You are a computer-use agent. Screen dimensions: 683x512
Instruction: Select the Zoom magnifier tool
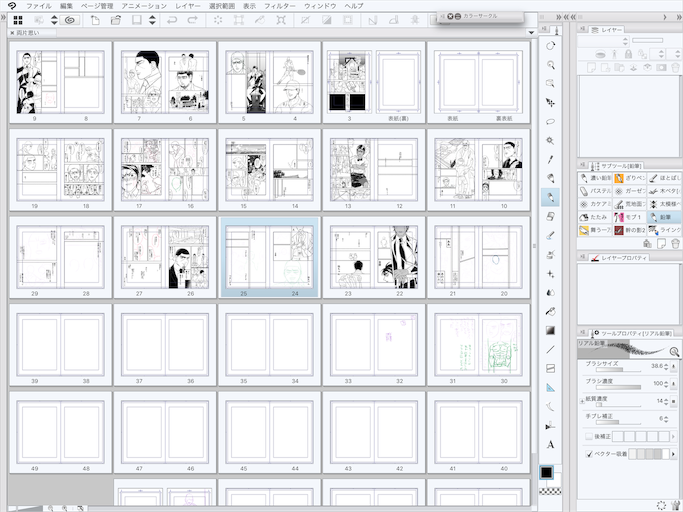551,64
